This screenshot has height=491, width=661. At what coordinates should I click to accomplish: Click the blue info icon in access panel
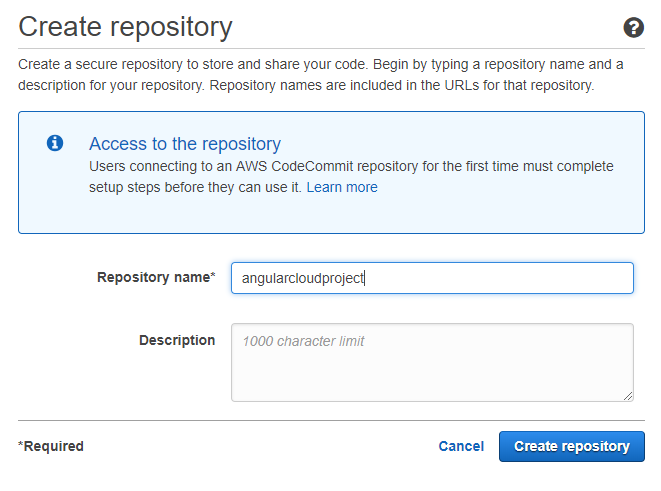(x=56, y=143)
